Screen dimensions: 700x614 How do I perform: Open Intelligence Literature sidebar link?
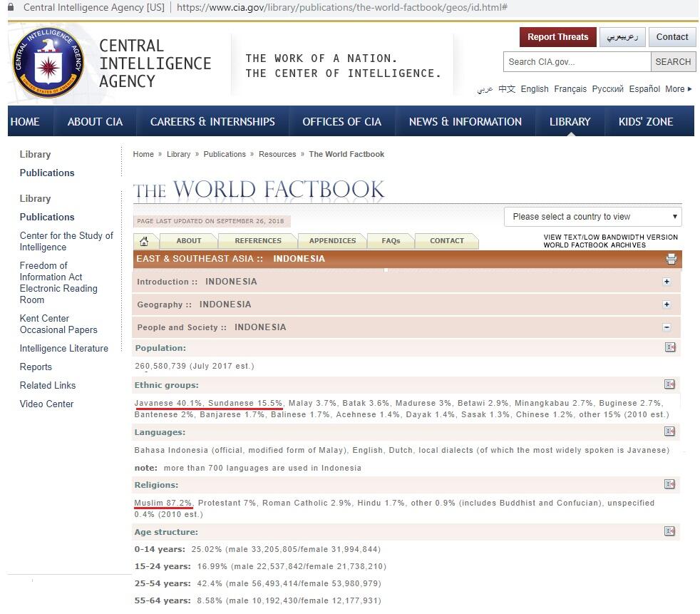tap(64, 348)
